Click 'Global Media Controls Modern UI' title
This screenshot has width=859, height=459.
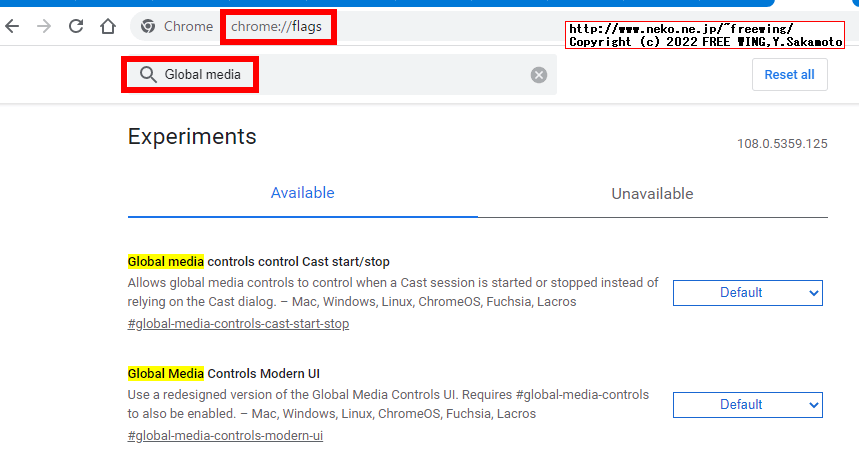(224, 374)
